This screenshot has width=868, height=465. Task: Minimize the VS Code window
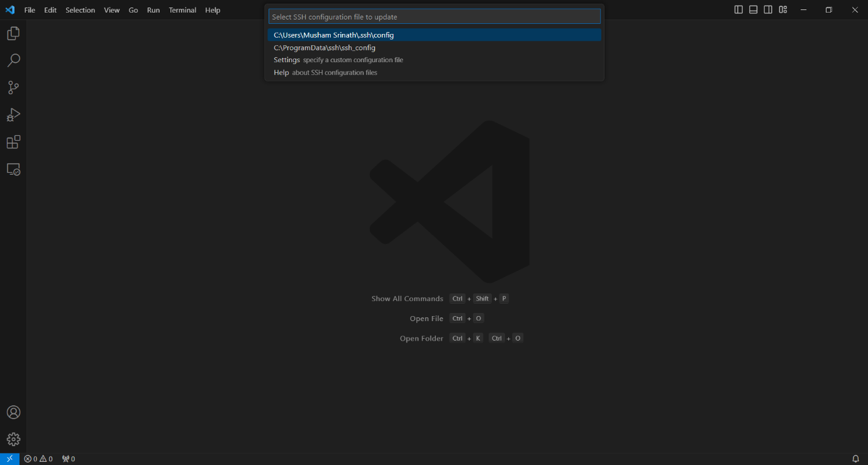point(803,9)
